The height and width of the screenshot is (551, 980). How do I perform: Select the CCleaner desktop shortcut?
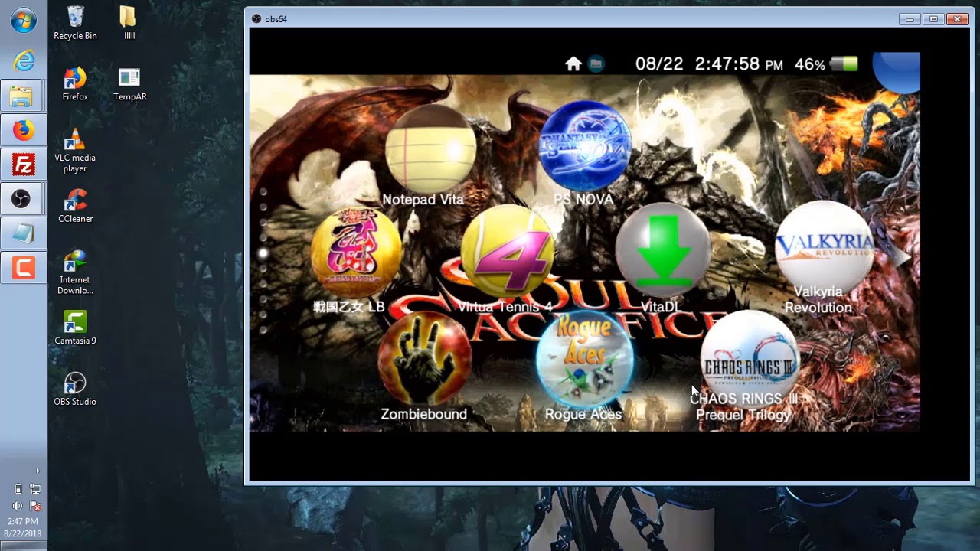(75, 206)
